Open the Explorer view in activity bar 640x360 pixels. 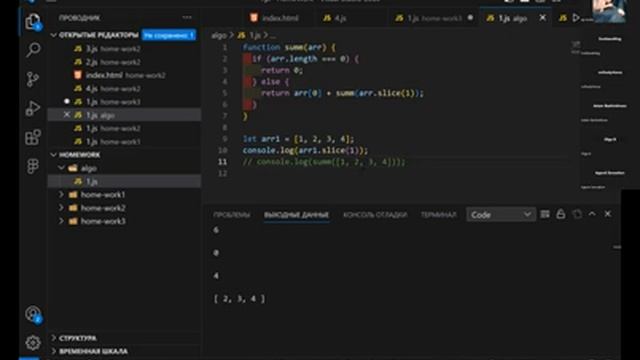pos(33,21)
